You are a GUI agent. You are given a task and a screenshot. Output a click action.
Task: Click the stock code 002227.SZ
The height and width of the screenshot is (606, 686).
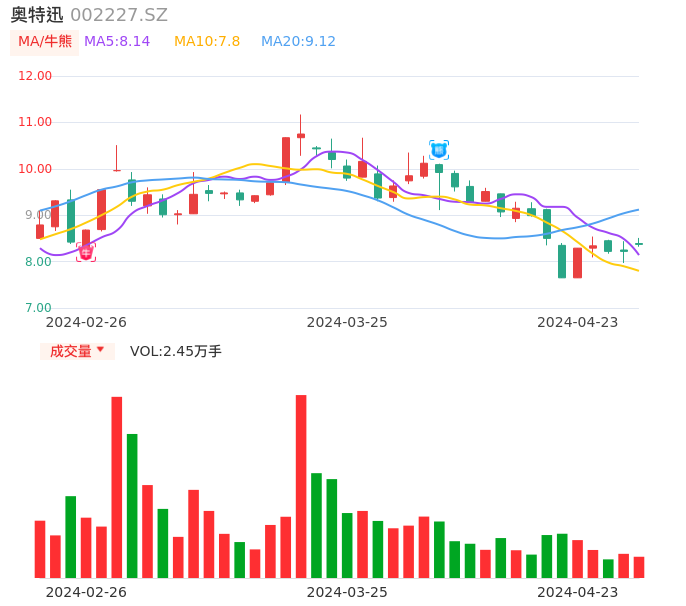119,15
